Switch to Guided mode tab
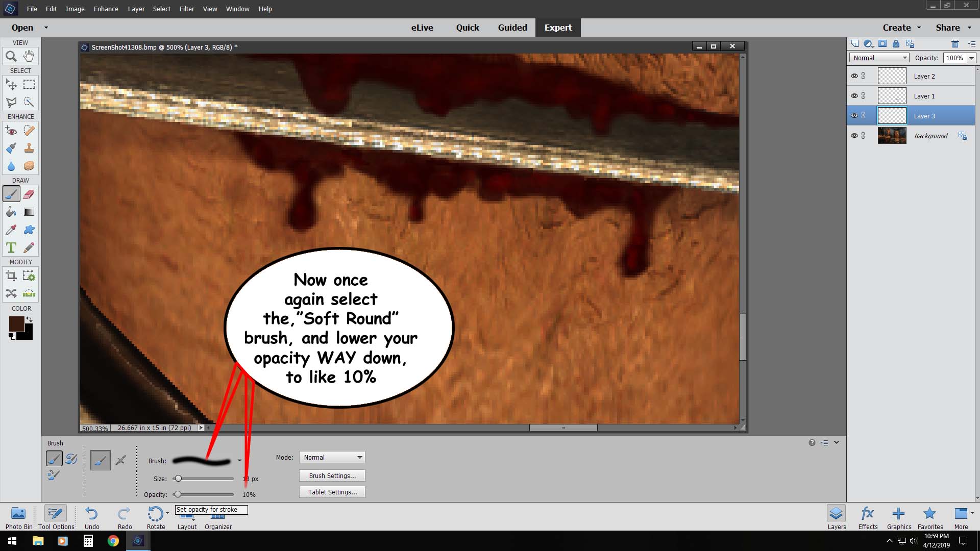 tap(512, 28)
